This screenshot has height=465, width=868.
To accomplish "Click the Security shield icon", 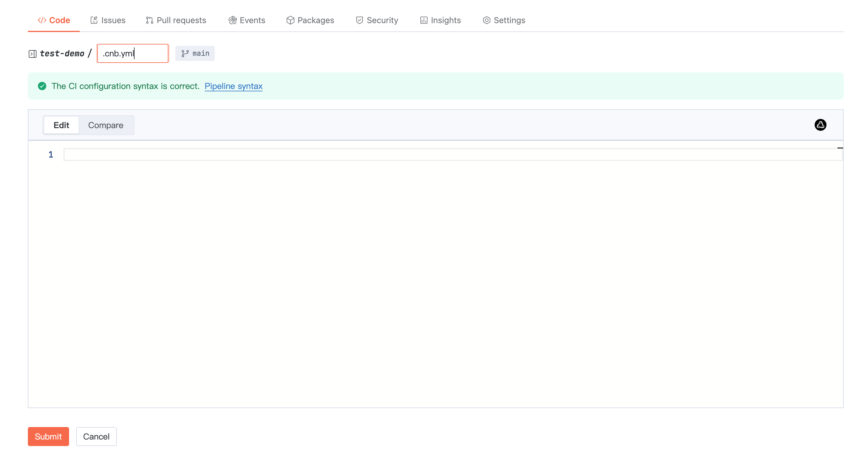I will click(360, 20).
